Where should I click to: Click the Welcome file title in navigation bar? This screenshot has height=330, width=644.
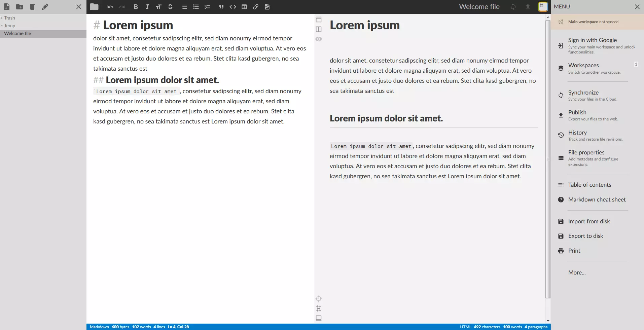point(479,7)
